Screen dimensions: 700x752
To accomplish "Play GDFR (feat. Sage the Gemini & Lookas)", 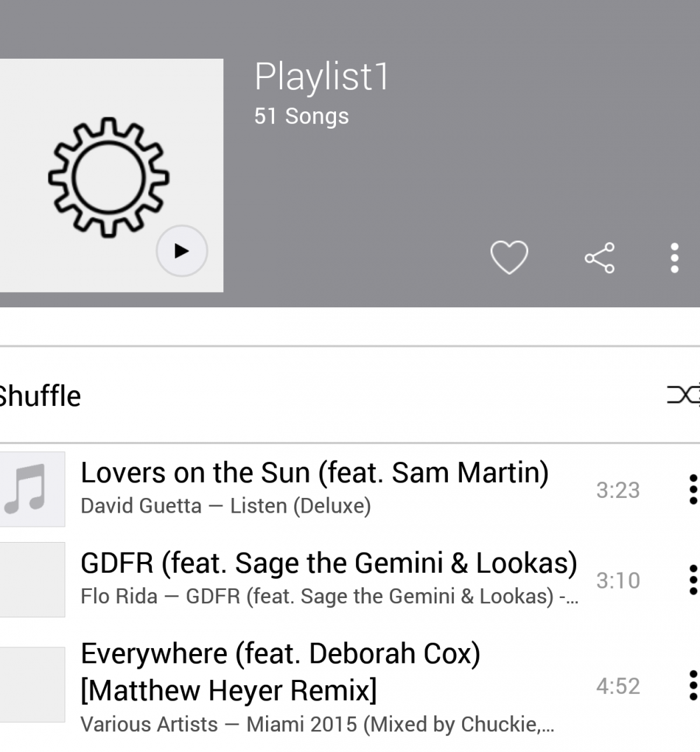I will pyautogui.click(x=329, y=563).
